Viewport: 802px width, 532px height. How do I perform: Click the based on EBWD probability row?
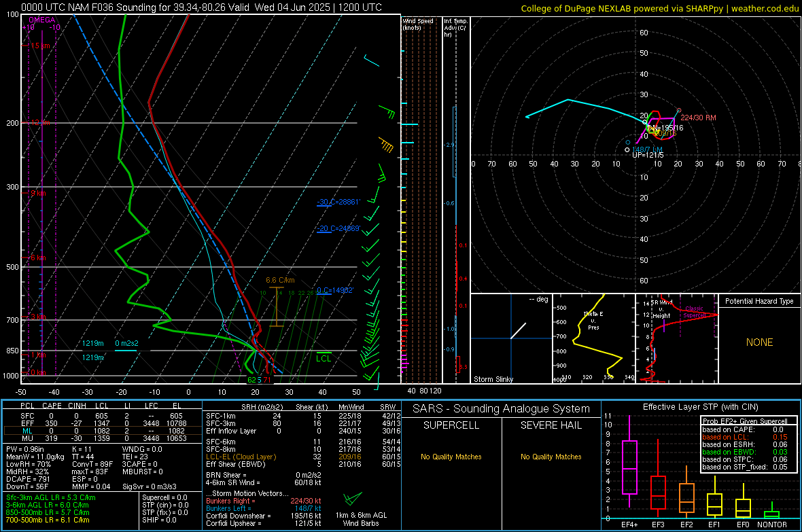coord(745,453)
